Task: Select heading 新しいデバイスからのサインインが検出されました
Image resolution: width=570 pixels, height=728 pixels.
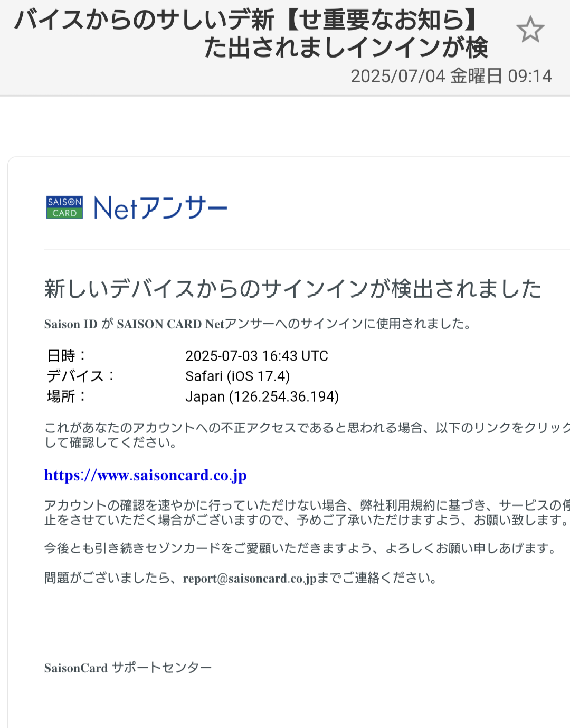Action: (x=293, y=289)
